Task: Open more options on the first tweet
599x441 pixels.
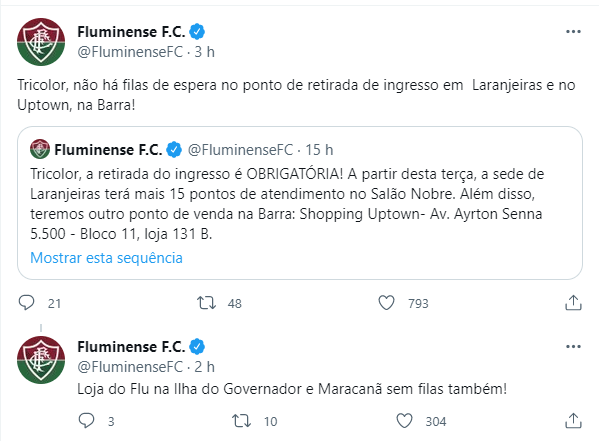Action: point(573,32)
